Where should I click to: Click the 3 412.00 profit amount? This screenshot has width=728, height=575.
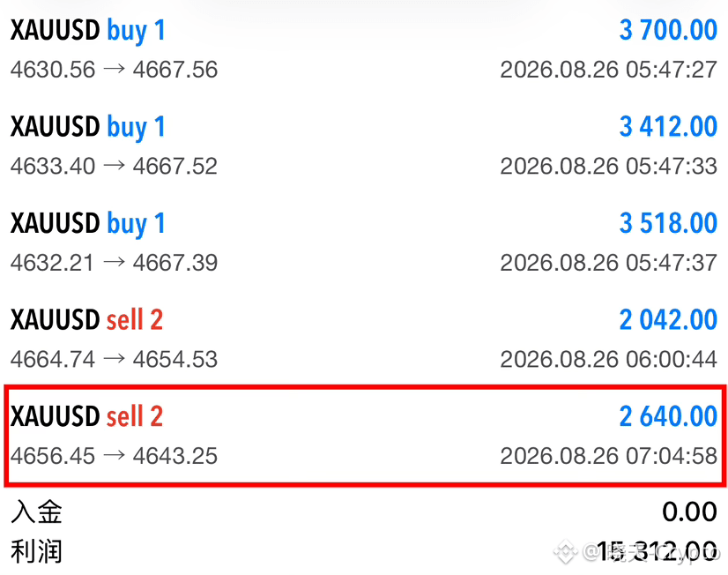coord(668,127)
